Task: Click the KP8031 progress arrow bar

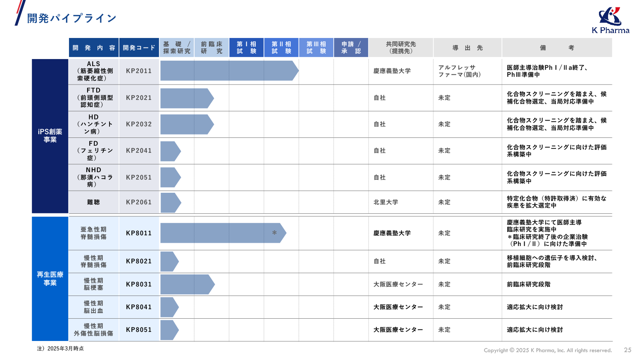Action: tap(188, 284)
